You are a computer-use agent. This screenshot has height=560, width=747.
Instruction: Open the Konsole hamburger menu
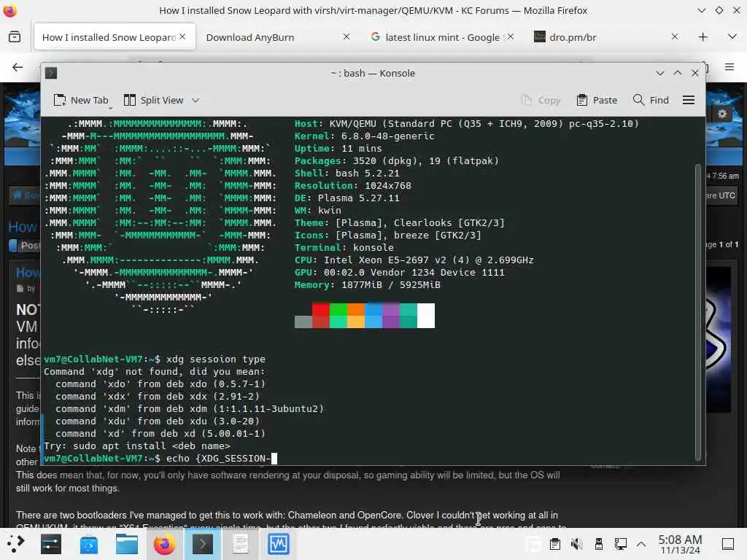pyautogui.click(x=689, y=100)
